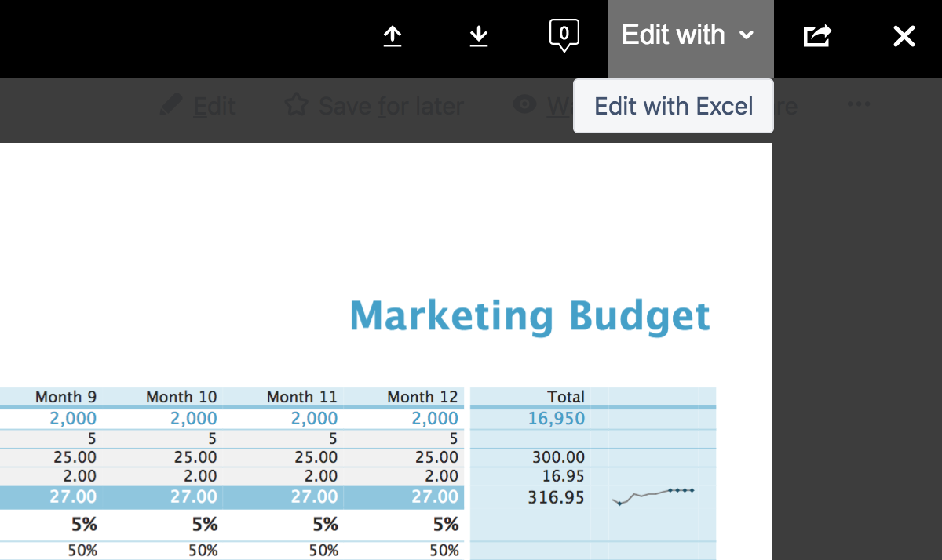Click the share icon in the top bar
Image resolution: width=942 pixels, height=560 pixels.
(817, 36)
